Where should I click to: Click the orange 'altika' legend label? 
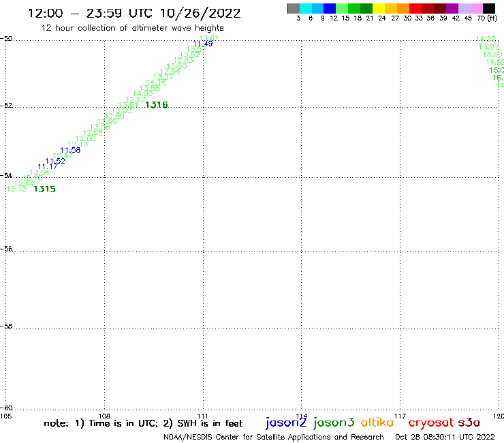pos(377,422)
